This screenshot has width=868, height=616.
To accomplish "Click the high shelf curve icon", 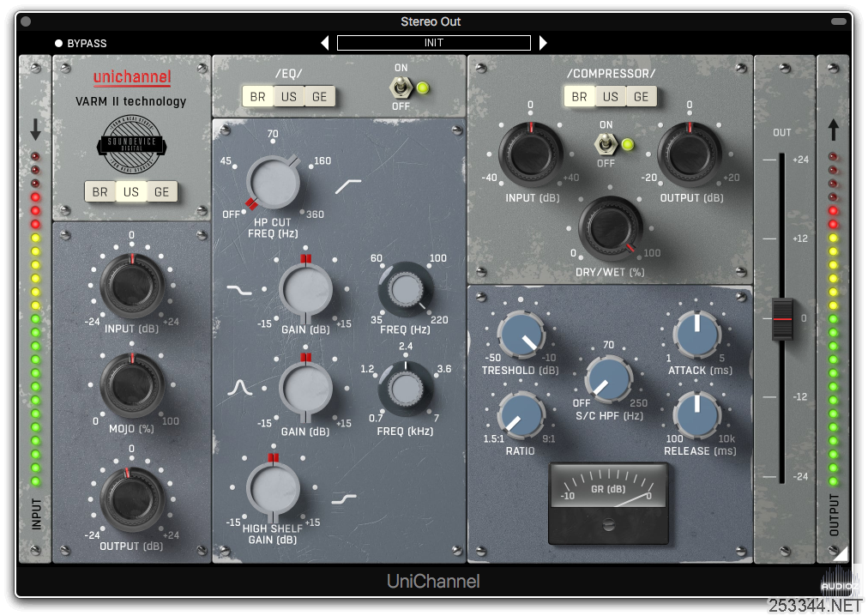I will 344,499.
